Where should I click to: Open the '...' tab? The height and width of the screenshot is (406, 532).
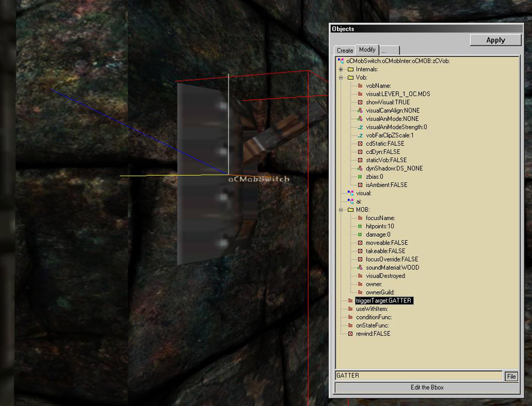(x=389, y=50)
